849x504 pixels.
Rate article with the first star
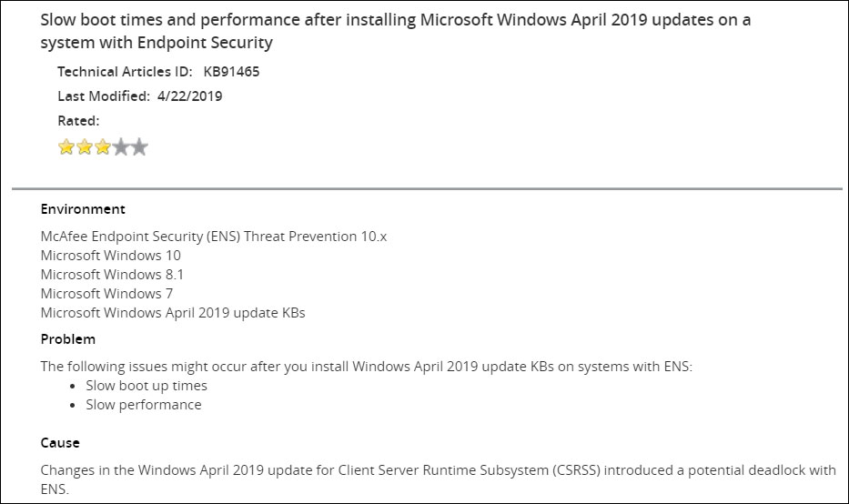(x=66, y=146)
